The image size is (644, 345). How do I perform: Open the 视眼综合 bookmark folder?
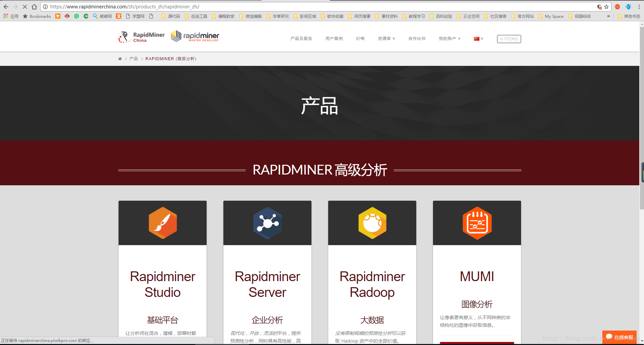[579, 16]
